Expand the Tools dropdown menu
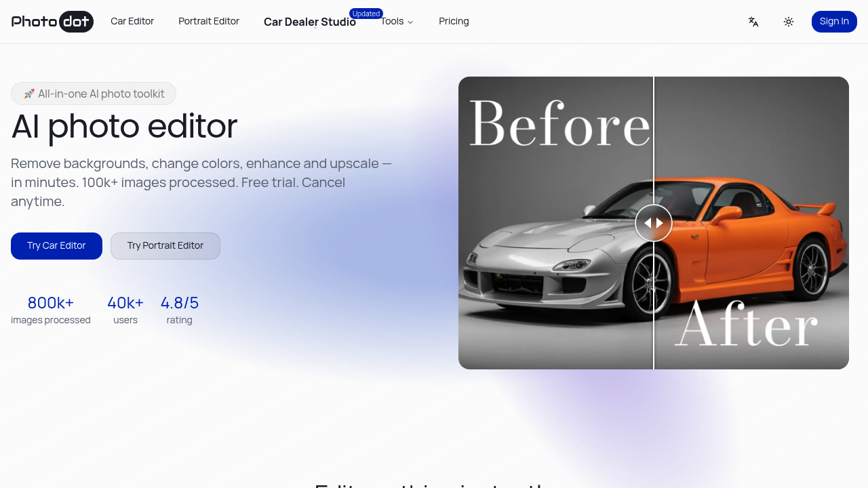The width and height of the screenshot is (868, 488). 393,22
